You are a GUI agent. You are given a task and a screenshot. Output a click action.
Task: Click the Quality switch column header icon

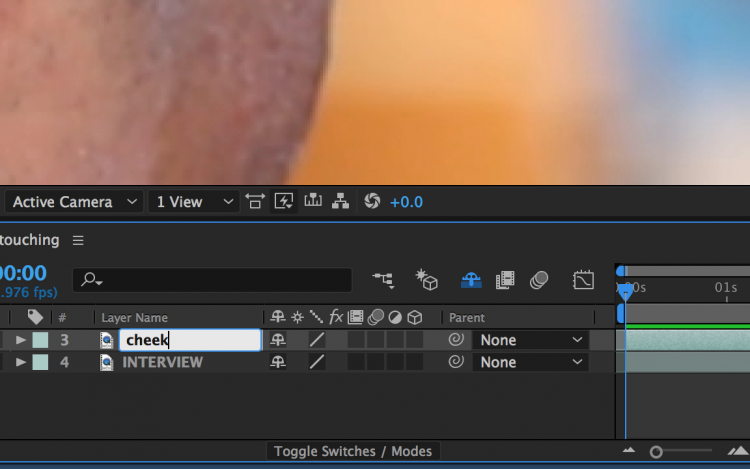(316, 316)
